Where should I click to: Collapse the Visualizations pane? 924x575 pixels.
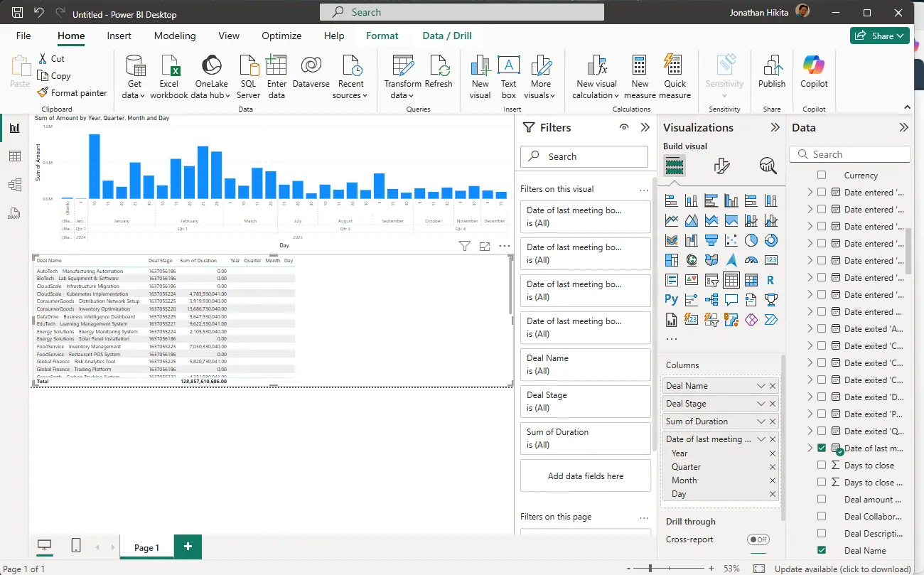(x=775, y=128)
